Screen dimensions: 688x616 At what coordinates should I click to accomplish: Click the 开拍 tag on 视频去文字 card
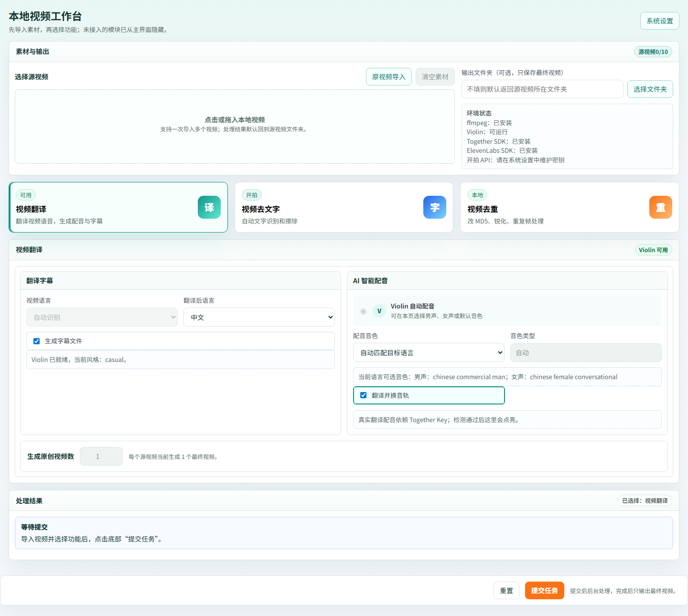pos(252,195)
